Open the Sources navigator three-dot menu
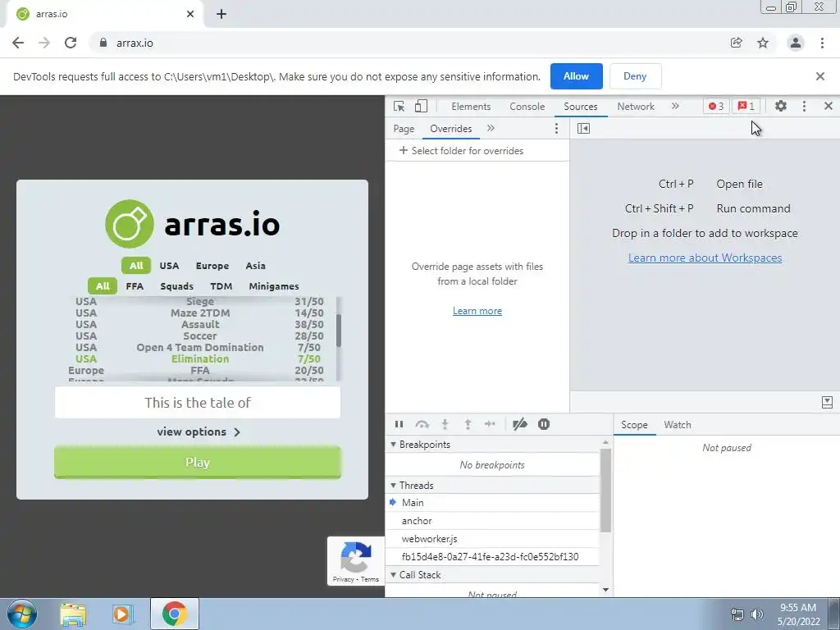This screenshot has height=630, width=840. click(557, 129)
